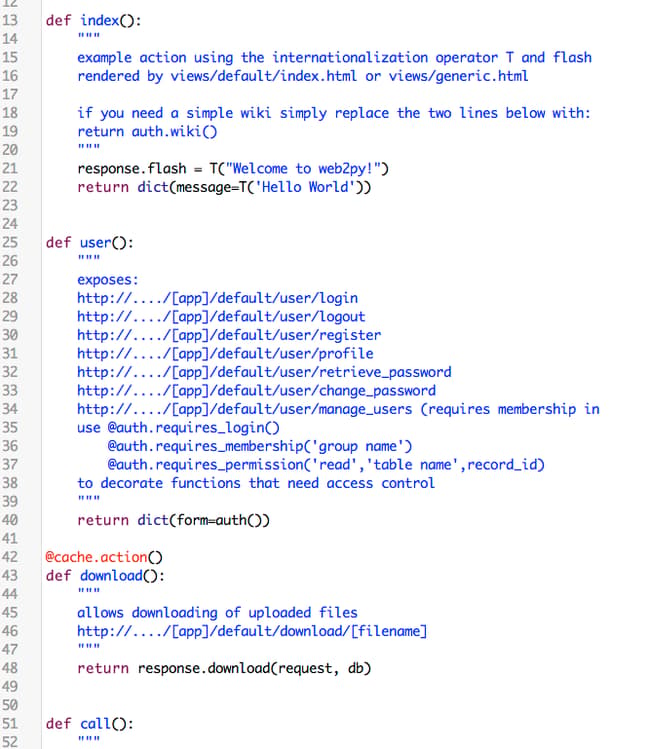Viewport: 648px width, 749px height.
Task: Click 'return dict(message=T('Hello World'))' line
Action: point(224,187)
